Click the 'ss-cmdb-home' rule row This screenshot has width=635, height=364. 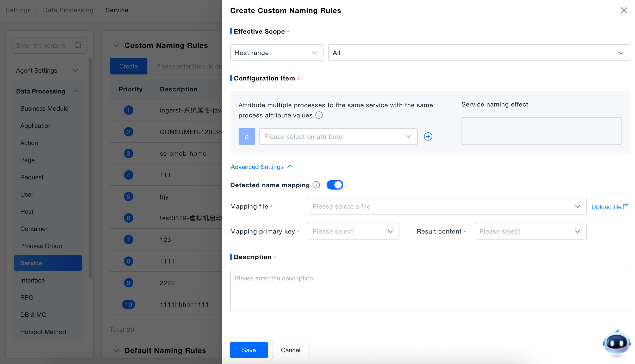click(166, 153)
